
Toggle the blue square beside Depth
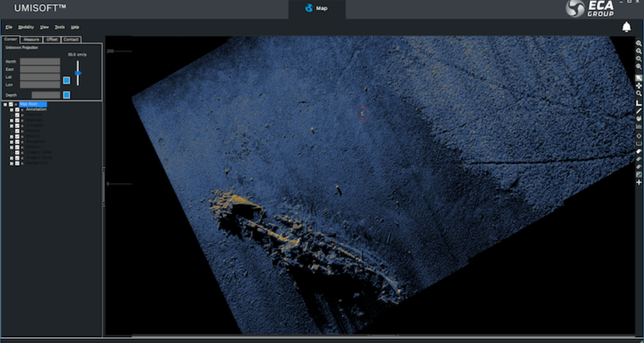pyautogui.click(x=66, y=95)
